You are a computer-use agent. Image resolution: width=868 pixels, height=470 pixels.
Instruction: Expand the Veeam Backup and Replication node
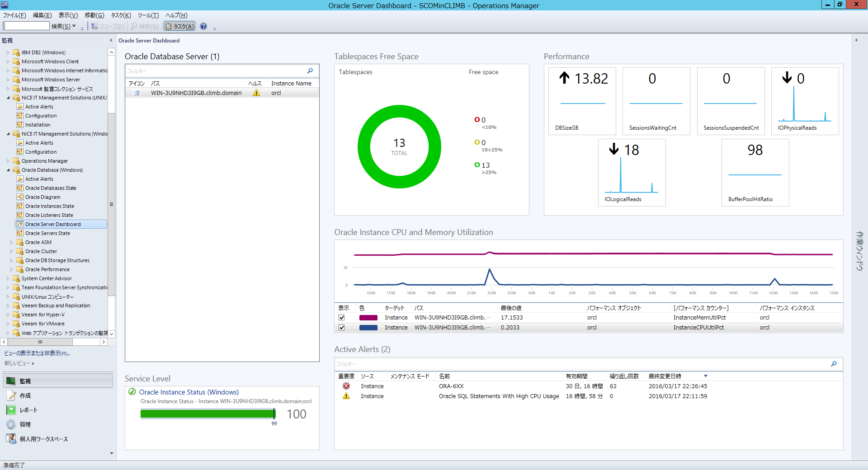tap(8, 306)
